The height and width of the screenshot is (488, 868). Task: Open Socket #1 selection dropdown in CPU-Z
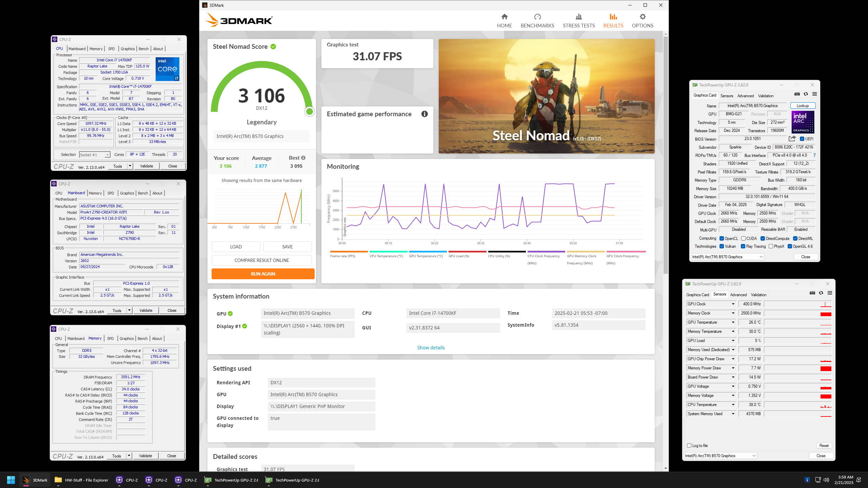pos(95,155)
